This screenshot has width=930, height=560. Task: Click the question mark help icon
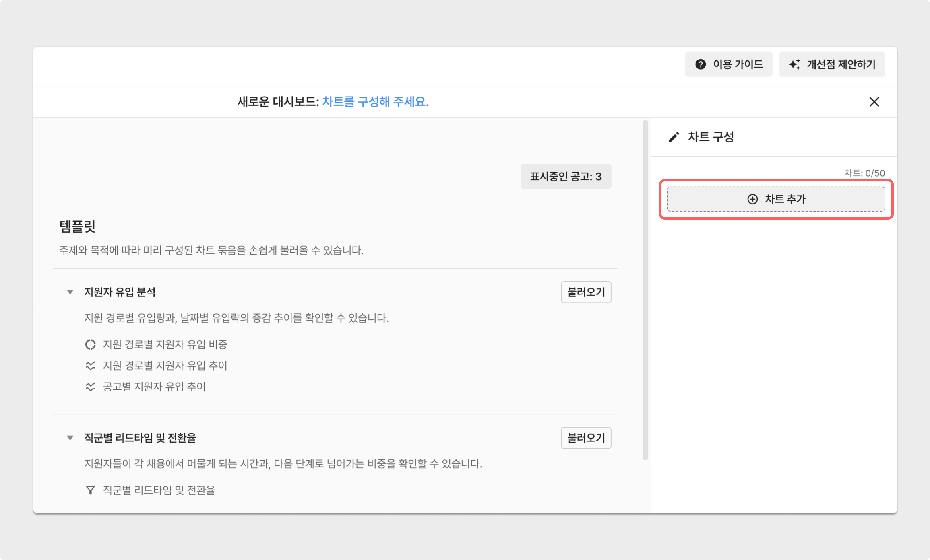[701, 64]
